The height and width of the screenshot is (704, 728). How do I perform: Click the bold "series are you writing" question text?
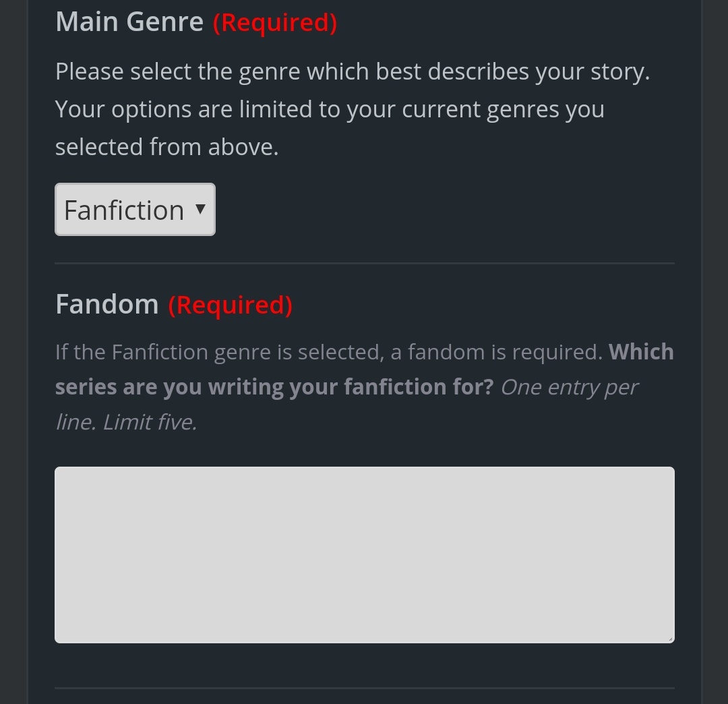[274, 387]
